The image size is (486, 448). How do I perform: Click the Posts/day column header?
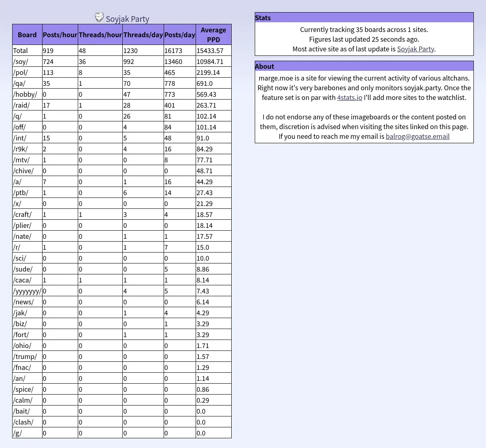(x=180, y=35)
